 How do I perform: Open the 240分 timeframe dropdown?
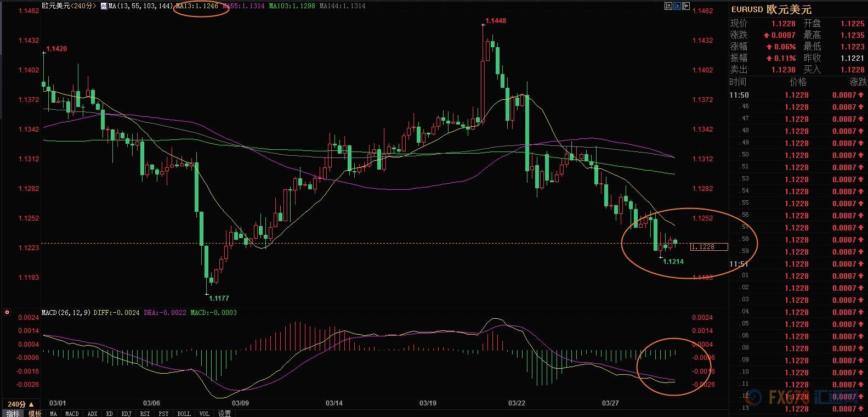click(x=21, y=404)
